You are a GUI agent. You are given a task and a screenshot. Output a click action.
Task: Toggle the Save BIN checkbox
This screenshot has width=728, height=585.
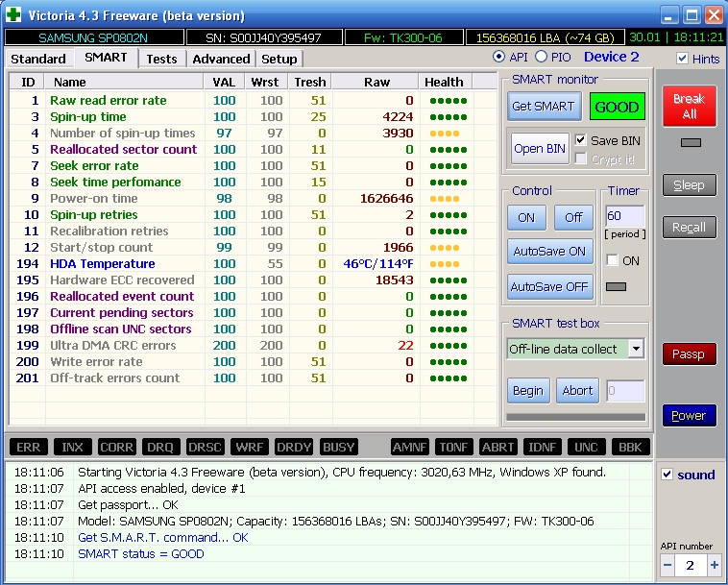[580, 140]
